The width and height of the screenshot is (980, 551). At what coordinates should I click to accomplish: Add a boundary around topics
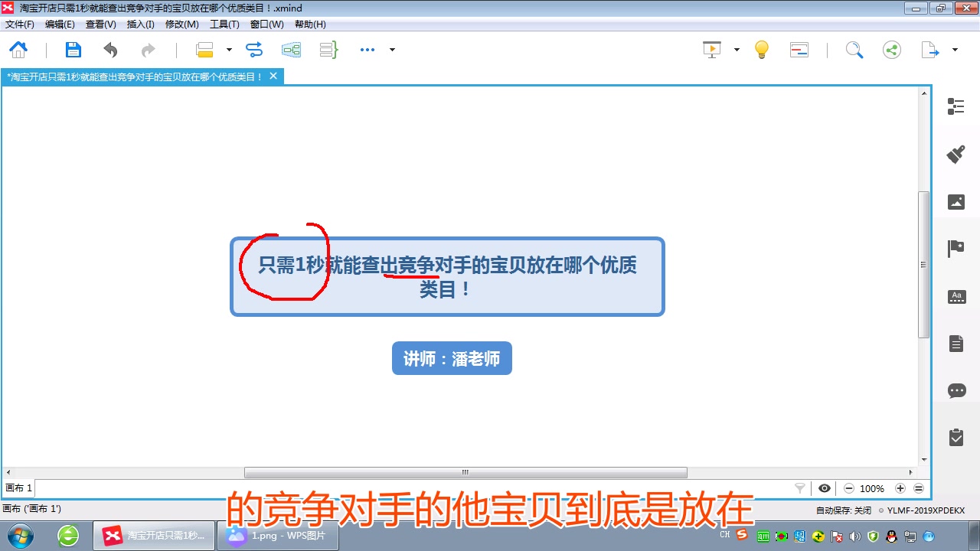[x=291, y=50]
